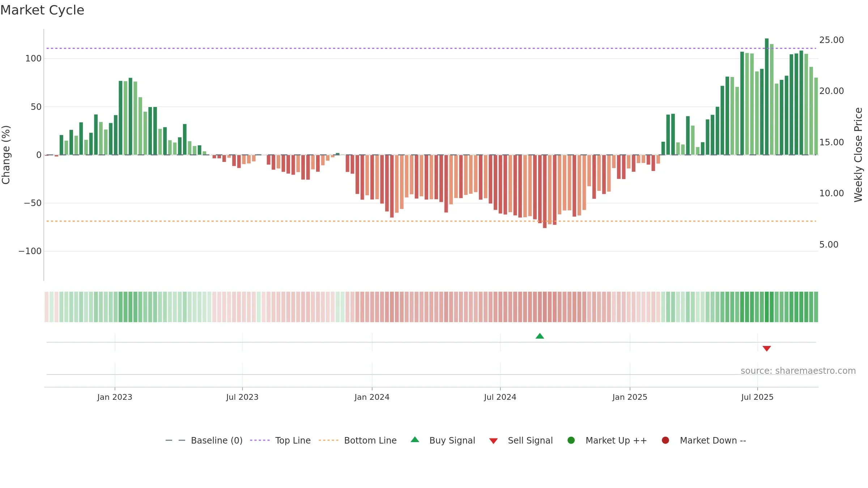The height and width of the screenshot is (488, 868).
Task: Toggle the Bottom Line legend entry
Action: (x=358, y=440)
